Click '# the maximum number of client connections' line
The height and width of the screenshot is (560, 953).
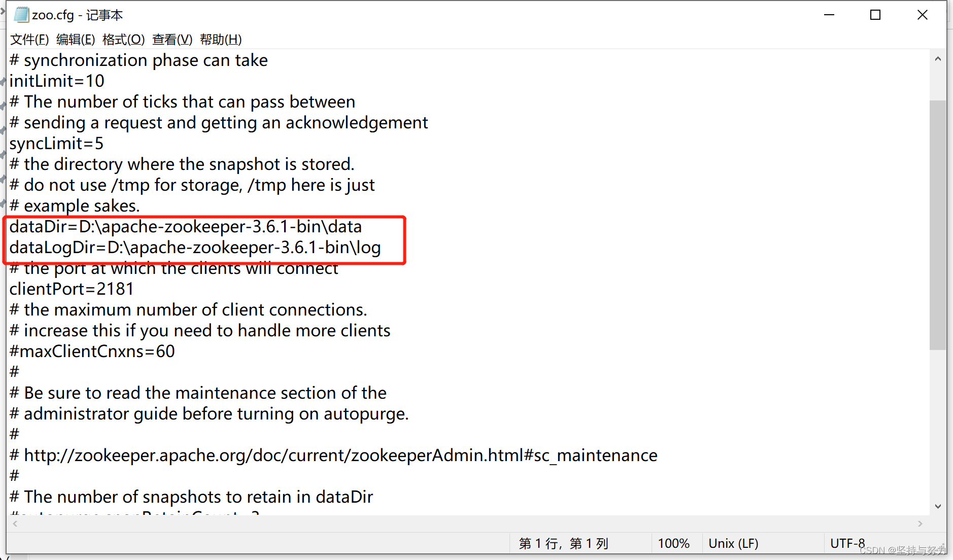188,309
